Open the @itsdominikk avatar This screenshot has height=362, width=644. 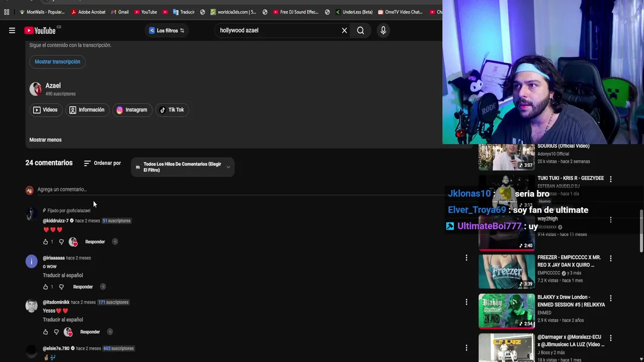31,306
